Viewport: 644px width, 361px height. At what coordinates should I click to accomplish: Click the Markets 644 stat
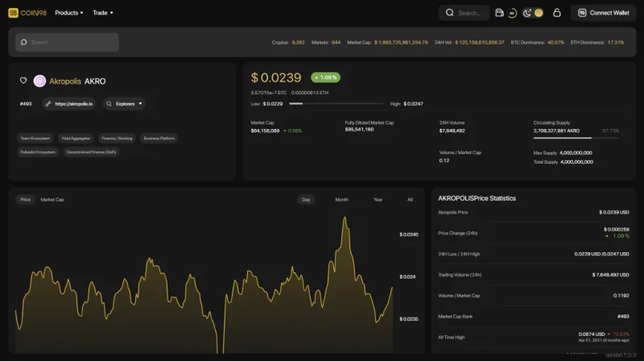click(326, 43)
